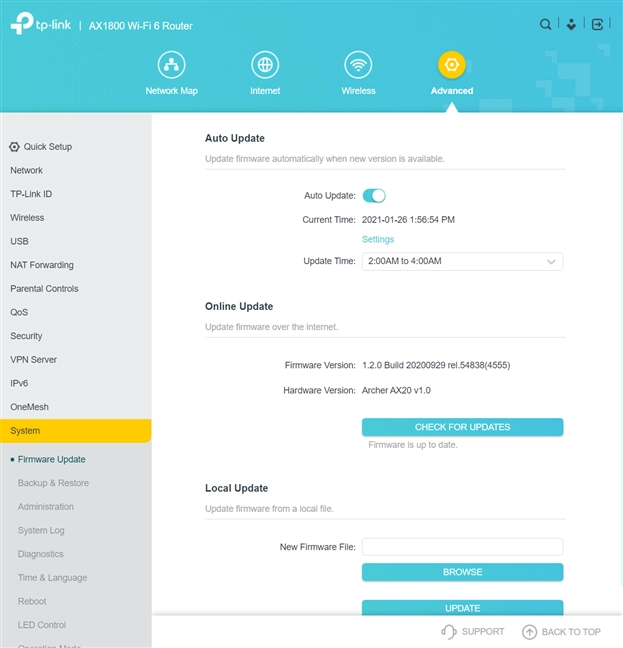Screen dimensions: 623x648
Task: Select Backup & Restore submenu item
Action: [x=53, y=483]
